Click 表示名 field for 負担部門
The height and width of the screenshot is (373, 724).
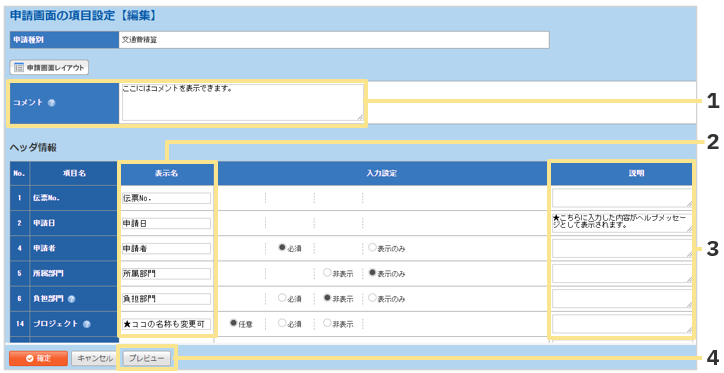coord(166,299)
